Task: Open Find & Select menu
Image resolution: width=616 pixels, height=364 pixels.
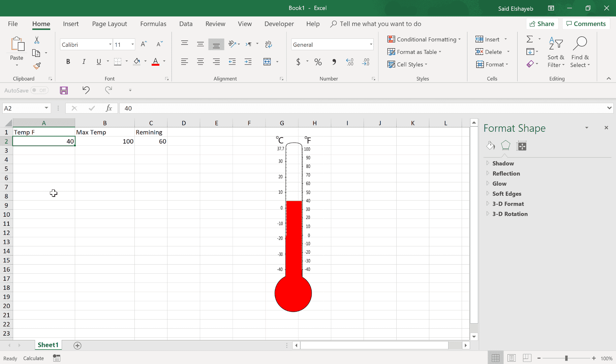Action: [580, 52]
